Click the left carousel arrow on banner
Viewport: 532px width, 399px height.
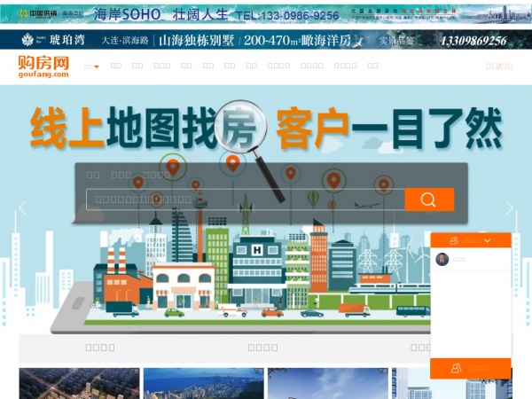pyautogui.click(x=22, y=208)
